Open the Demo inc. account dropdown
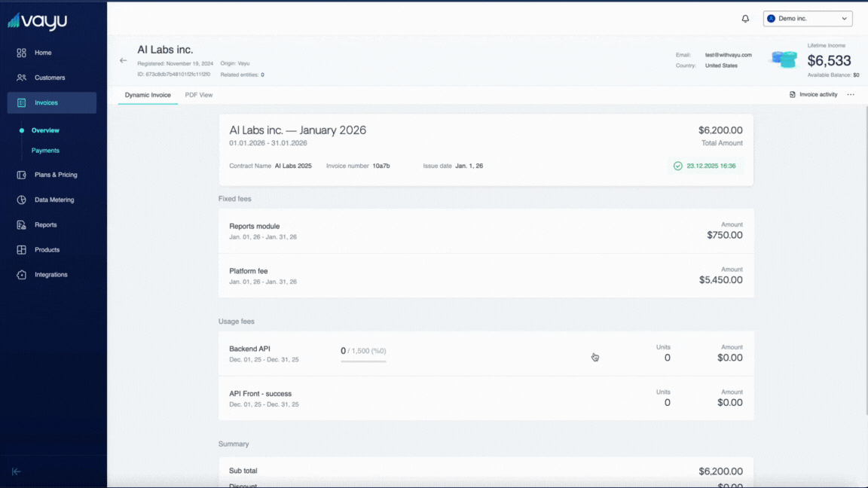 point(807,19)
